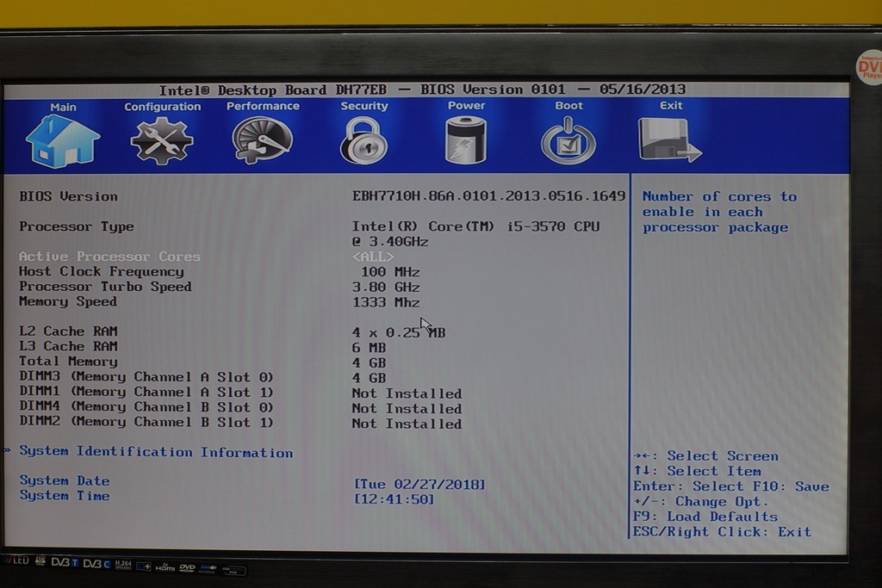Click the +/-: Change Opt. hint

[701, 501]
